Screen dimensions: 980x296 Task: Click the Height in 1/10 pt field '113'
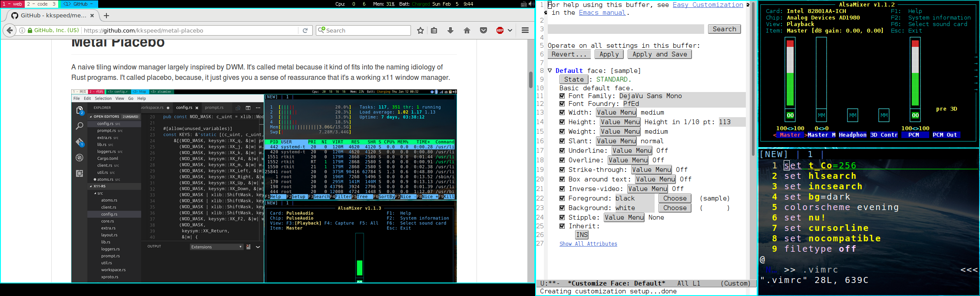tap(732, 122)
